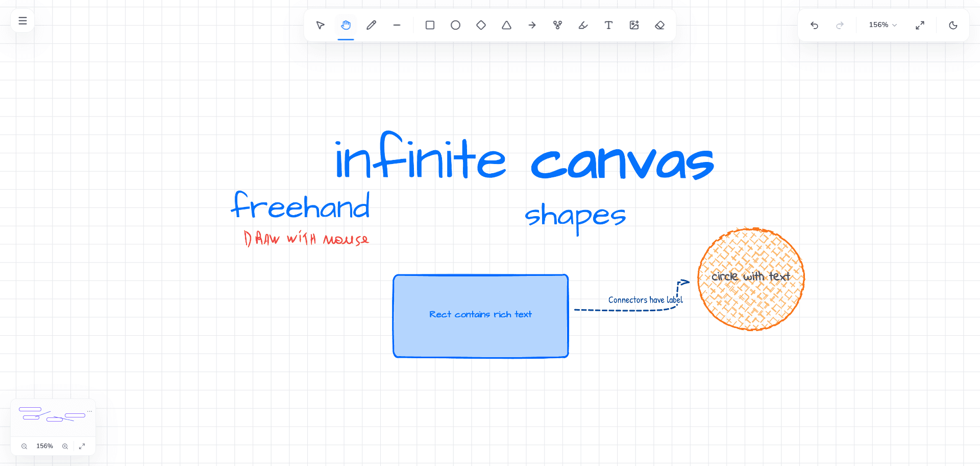Viewport: 980px width, 466px height.
Task: Select the eraser tool
Action: (659, 25)
